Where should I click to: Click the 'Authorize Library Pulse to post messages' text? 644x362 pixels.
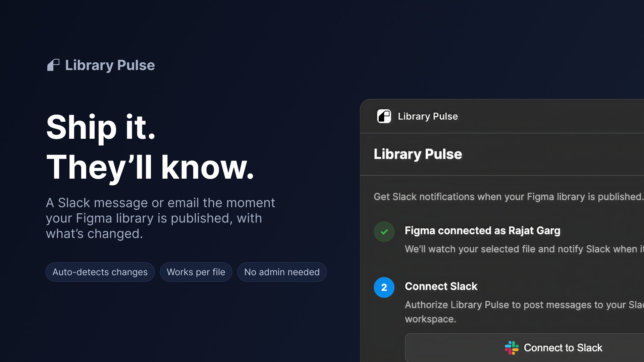pyautogui.click(x=524, y=312)
